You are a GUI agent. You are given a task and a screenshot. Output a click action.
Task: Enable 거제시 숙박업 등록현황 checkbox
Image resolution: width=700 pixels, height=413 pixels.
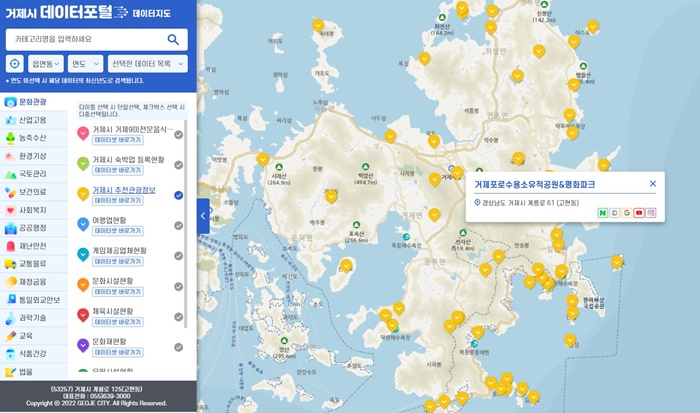coord(178,165)
